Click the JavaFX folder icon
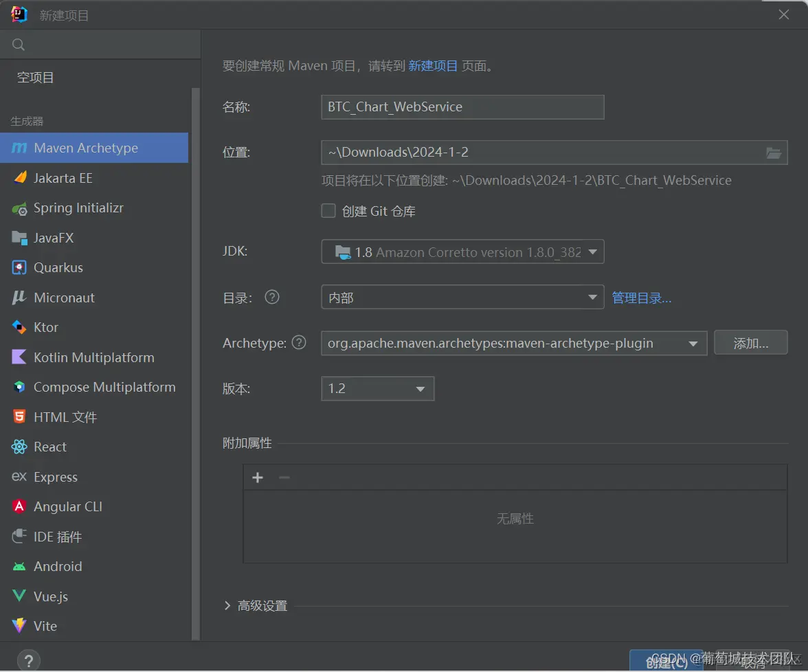Image resolution: width=808 pixels, height=672 pixels. pos(19,238)
